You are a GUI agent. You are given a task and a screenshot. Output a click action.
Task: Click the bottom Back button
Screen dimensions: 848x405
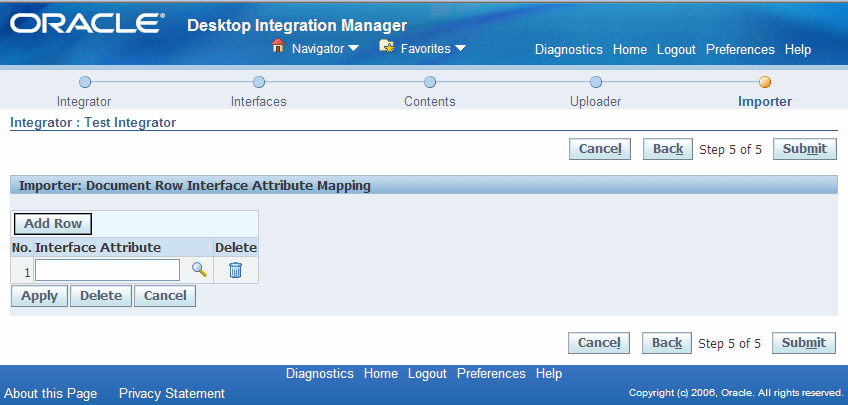666,343
